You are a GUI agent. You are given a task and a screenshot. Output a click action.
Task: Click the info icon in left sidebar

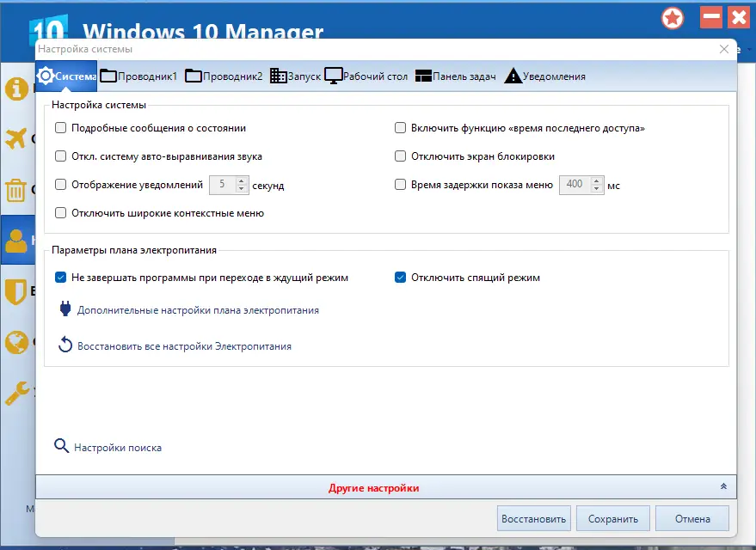pos(17,89)
